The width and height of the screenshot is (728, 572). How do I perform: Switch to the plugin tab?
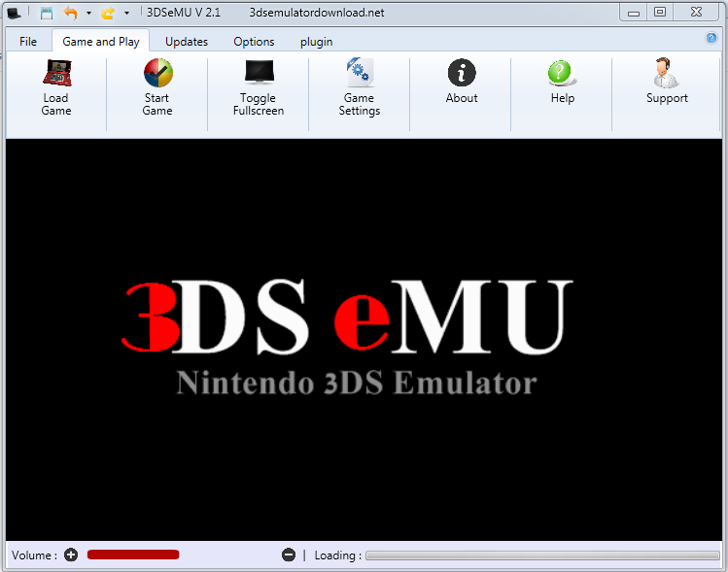316,42
